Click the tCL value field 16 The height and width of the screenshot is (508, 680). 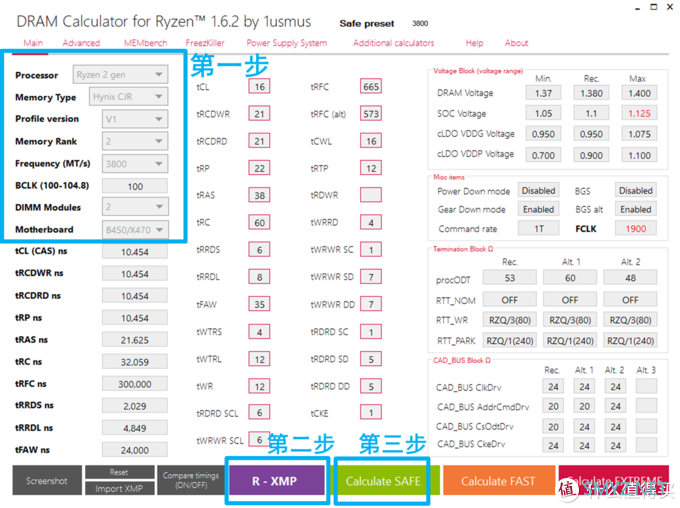click(259, 86)
